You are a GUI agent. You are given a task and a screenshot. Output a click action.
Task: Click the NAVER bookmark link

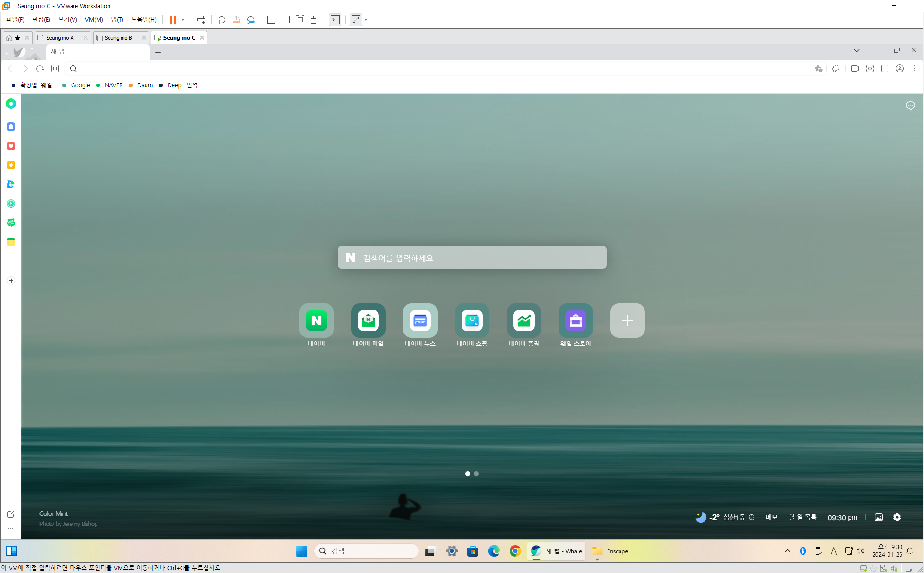point(113,85)
